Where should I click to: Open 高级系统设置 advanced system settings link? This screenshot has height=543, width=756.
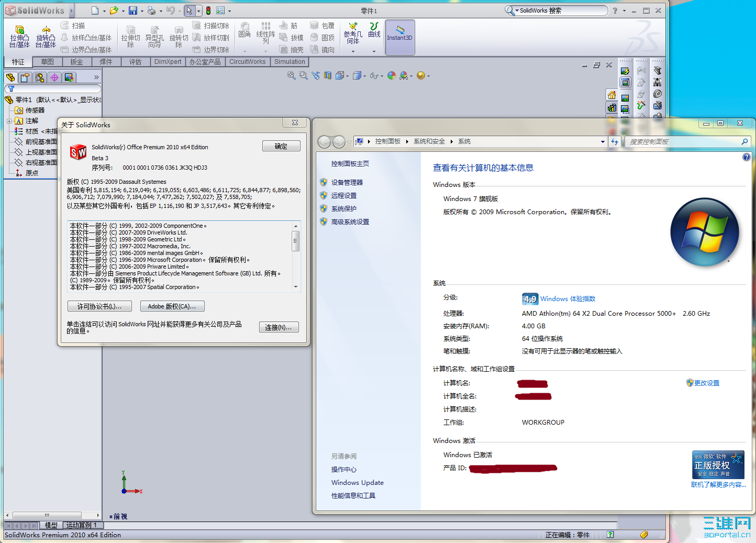pyautogui.click(x=350, y=222)
